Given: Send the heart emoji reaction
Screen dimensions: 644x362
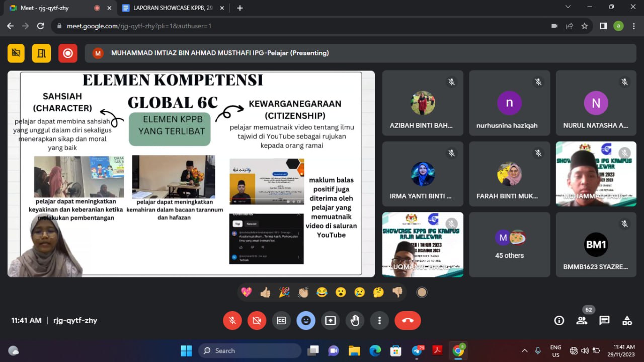Looking at the screenshot, I should (246, 292).
